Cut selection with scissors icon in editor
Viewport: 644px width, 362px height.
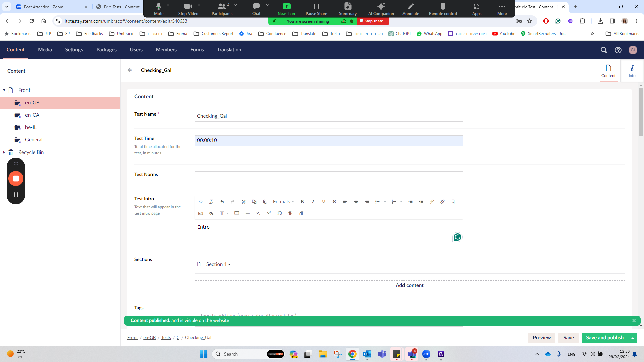click(x=244, y=202)
